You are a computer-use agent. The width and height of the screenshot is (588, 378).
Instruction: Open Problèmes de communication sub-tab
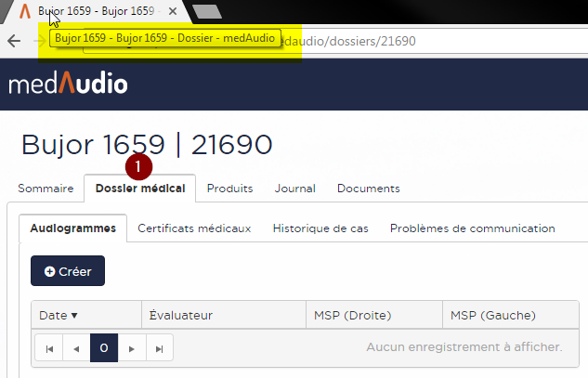[472, 228]
